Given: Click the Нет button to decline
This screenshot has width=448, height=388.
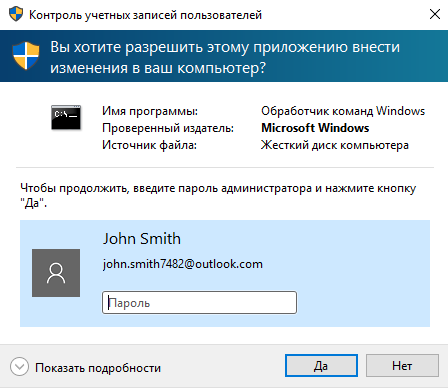Looking at the screenshot, I should pos(402,366).
